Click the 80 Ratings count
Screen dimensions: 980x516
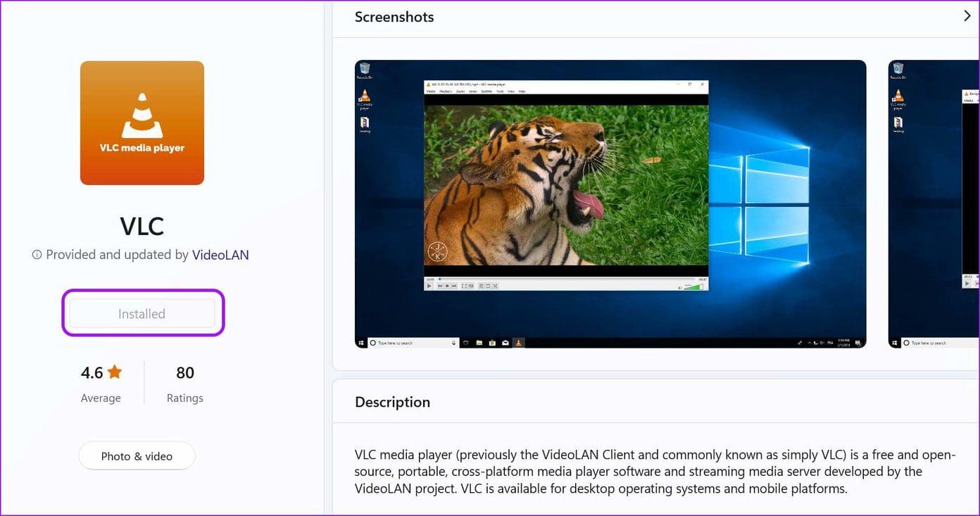185,373
